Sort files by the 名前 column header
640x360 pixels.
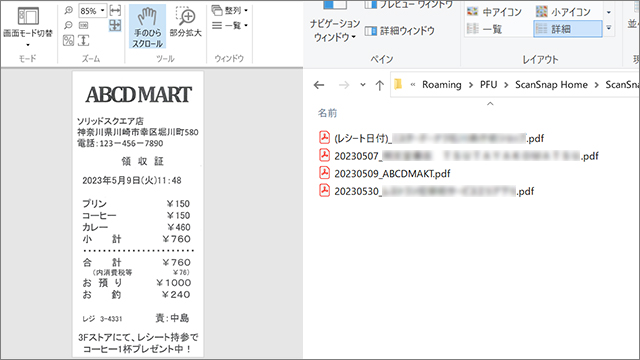pos(327,113)
